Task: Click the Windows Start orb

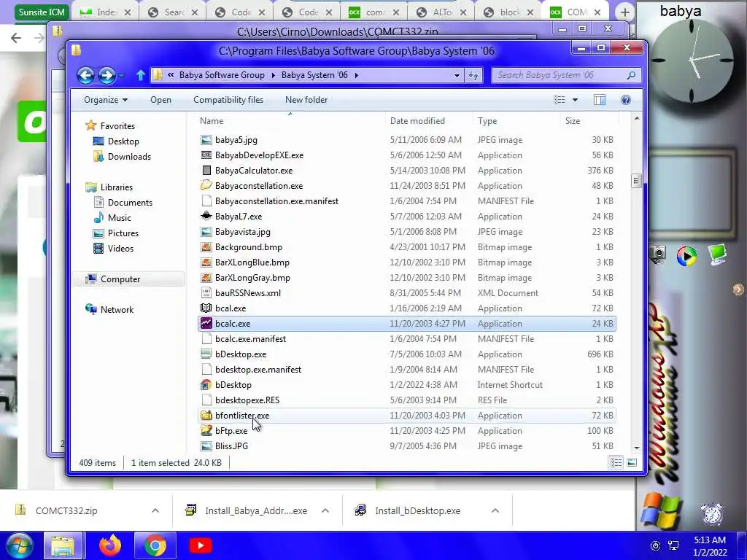Action: 18,545
